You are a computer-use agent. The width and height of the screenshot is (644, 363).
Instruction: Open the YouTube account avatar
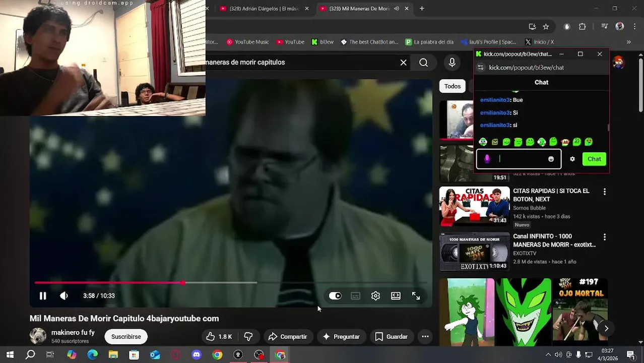pyautogui.click(x=619, y=63)
